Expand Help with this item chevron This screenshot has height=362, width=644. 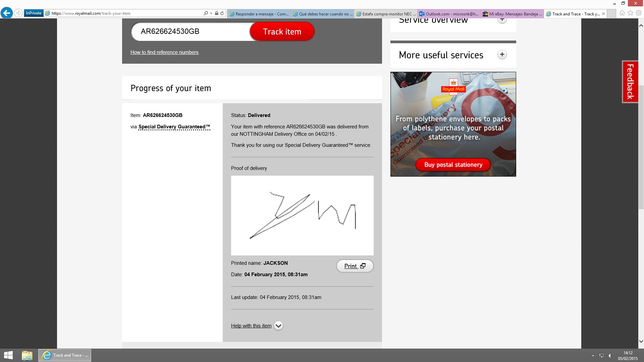(278, 326)
